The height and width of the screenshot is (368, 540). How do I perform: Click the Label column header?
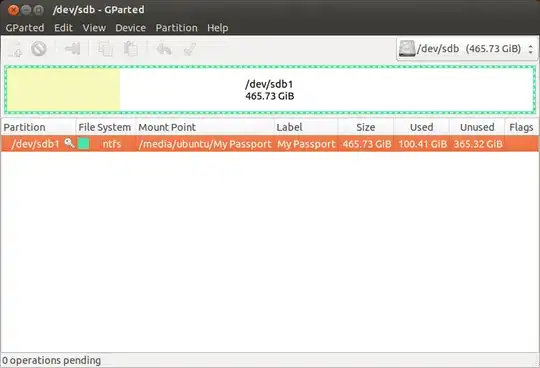[306, 127]
